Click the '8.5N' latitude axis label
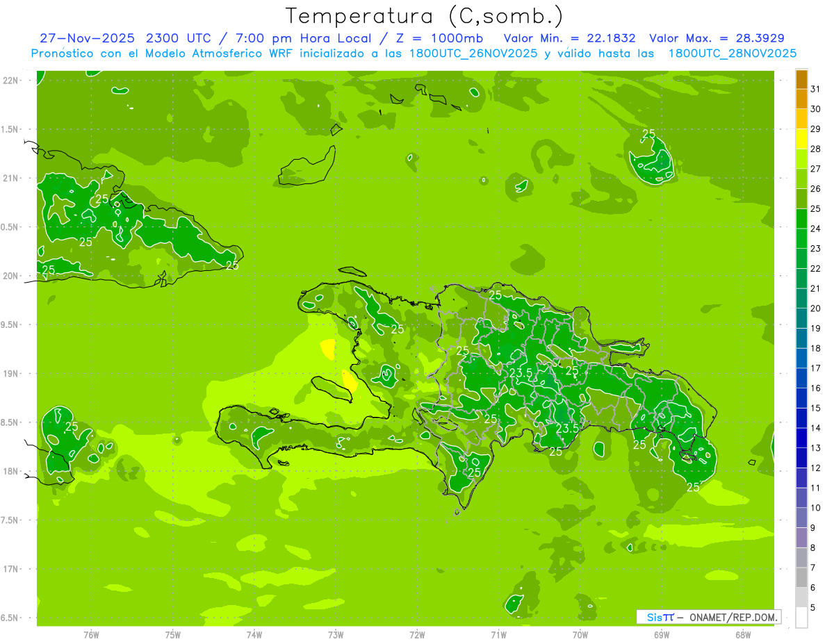Viewport: 834px width, 644px height. pos(10,422)
